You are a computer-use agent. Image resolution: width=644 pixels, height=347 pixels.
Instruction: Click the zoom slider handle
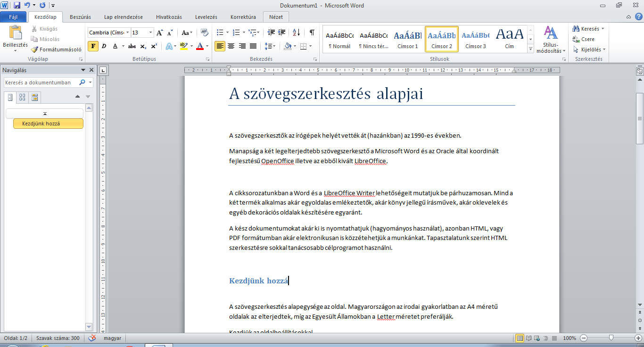(x=611, y=338)
